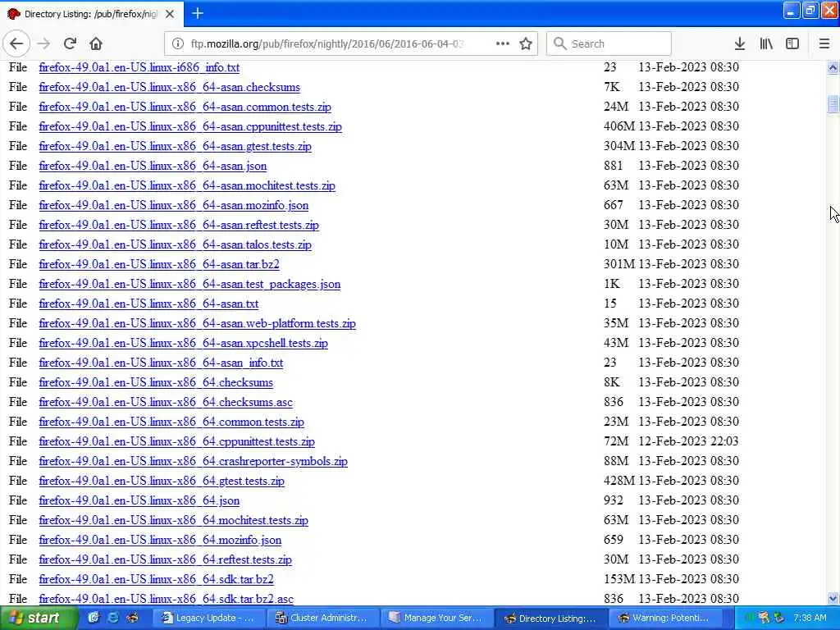Switch to Cluster Administrator taskbar window
This screenshot has height=630, width=840.
(x=322, y=619)
